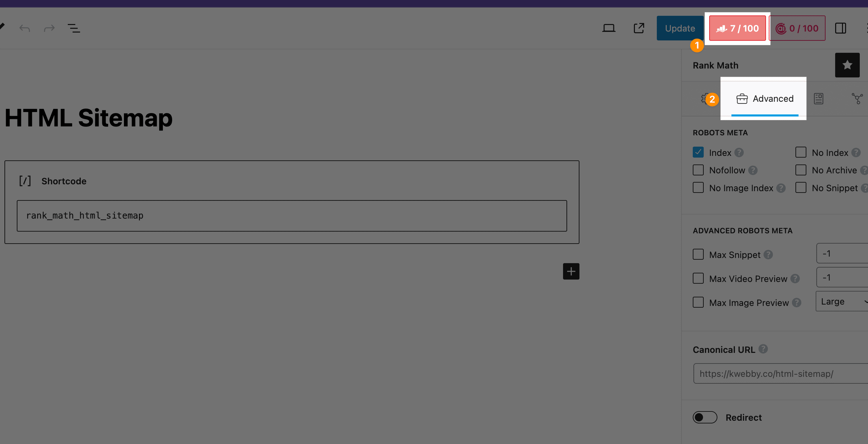Click the Rank Math SEO score icon
This screenshot has width=868, height=444.
[737, 28]
